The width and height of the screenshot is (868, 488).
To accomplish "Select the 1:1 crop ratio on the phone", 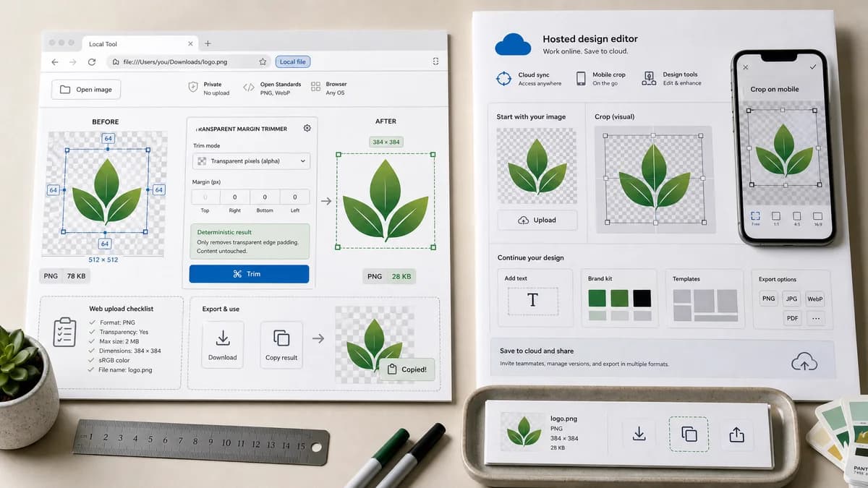I will pos(775,218).
